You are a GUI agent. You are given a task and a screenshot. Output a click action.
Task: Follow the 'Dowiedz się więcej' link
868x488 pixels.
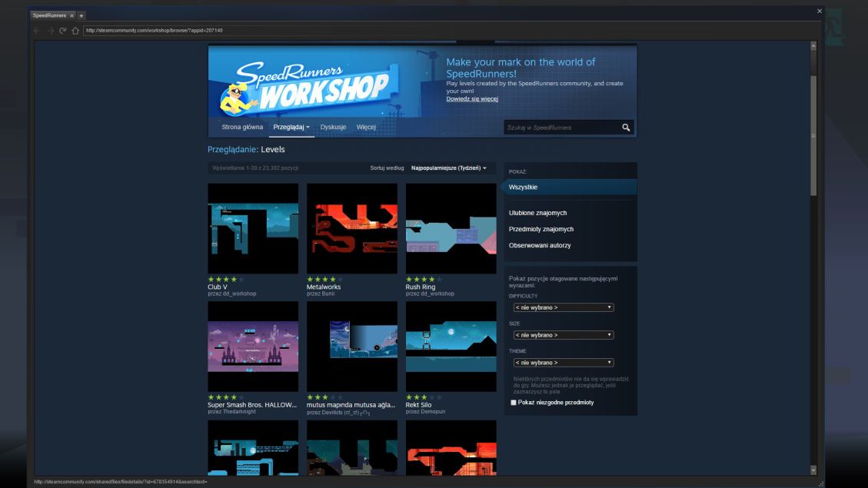click(x=472, y=98)
